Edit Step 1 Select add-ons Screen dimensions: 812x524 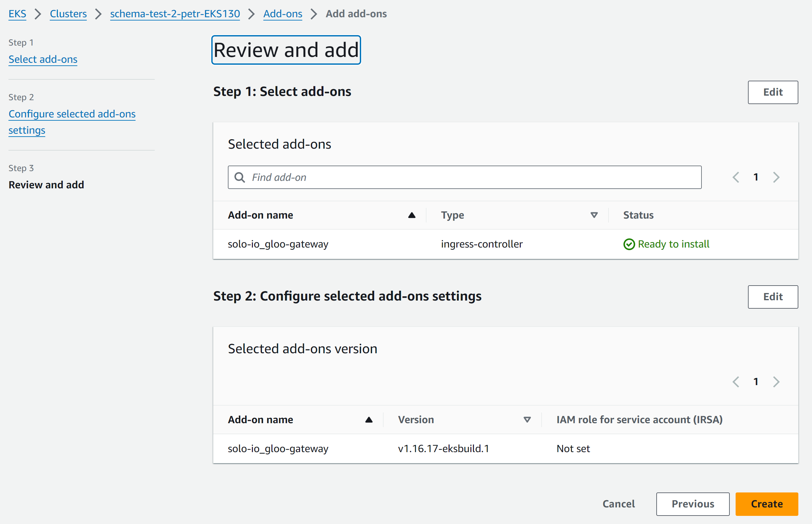pos(773,92)
